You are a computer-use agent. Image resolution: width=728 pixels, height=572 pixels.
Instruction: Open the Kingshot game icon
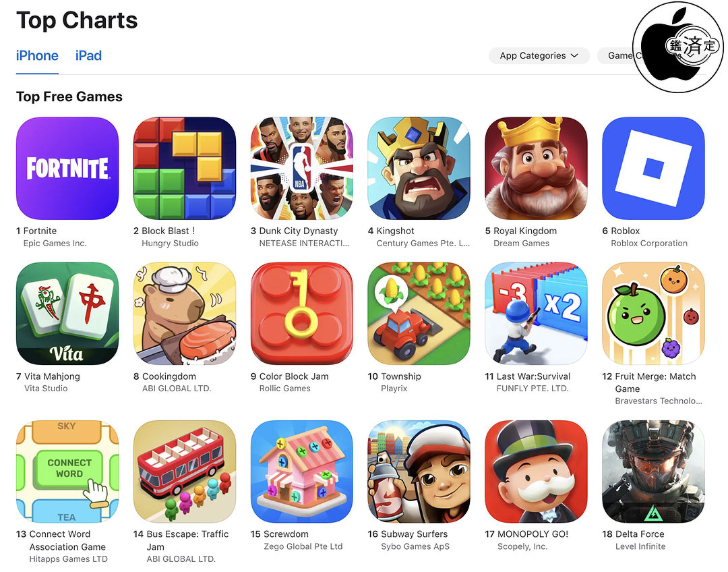point(419,168)
